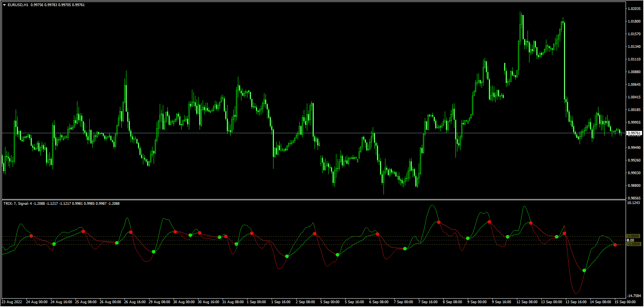The width and height of the screenshot is (644, 307).
Task: Click the 23 Aug 2022 time label
Action: pos(12,302)
